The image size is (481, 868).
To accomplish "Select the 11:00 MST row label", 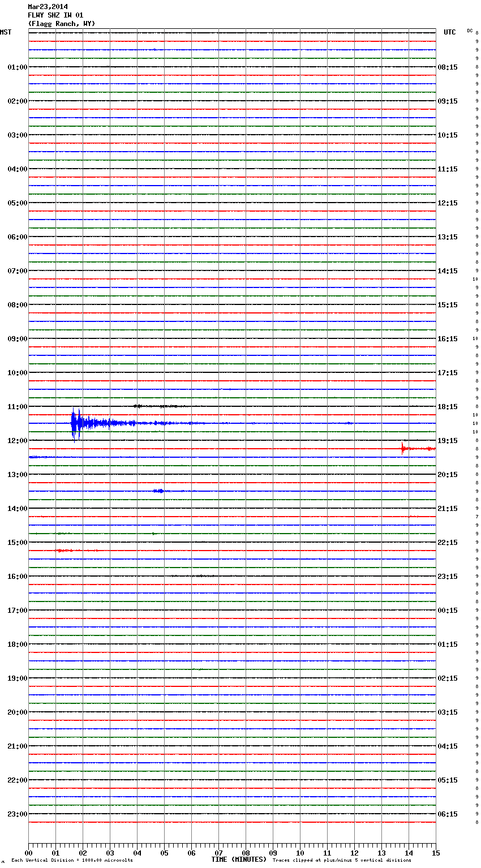I will coord(18,406).
